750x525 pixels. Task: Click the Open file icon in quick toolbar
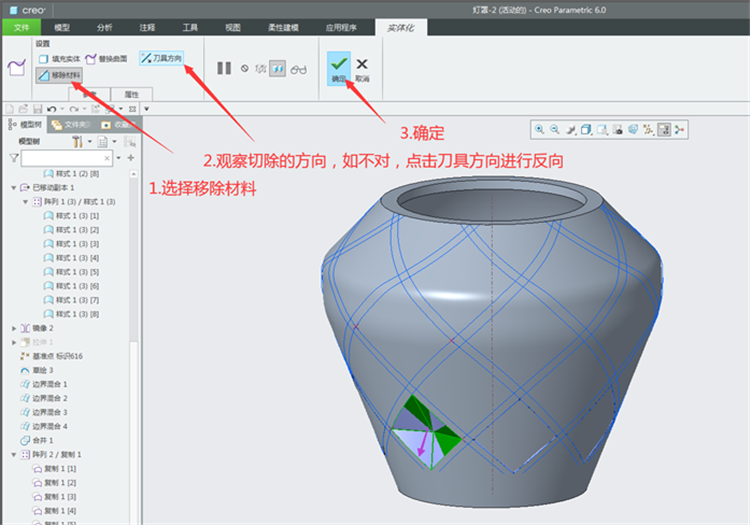[x=23, y=109]
